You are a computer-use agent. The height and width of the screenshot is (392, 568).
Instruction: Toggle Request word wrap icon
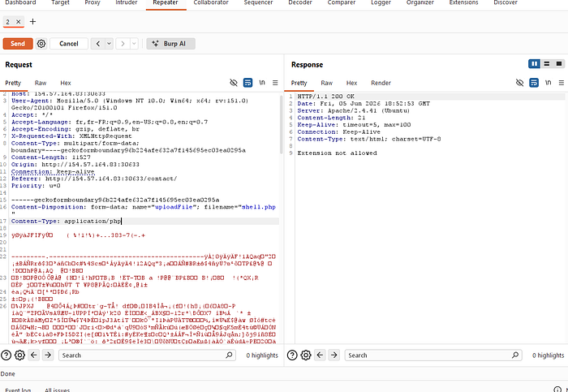tap(247, 83)
